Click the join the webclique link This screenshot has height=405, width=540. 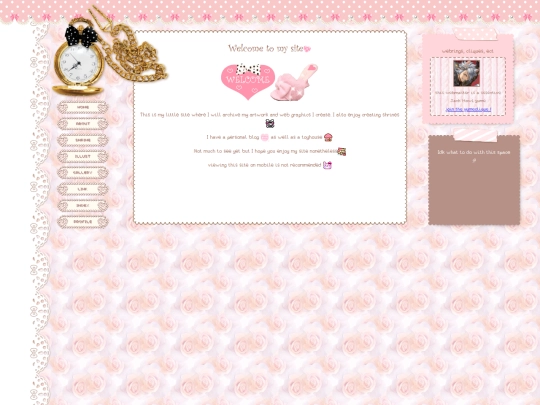coord(468,110)
